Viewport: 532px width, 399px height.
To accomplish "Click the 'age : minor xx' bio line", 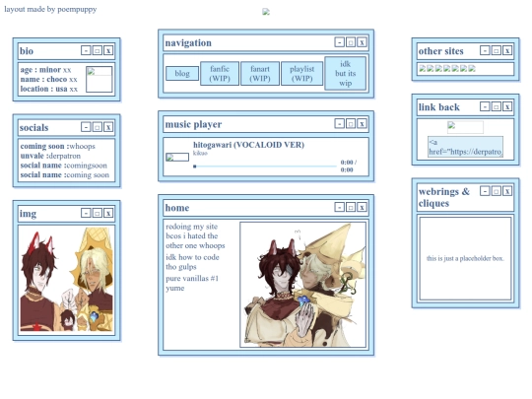I will [x=45, y=70].
